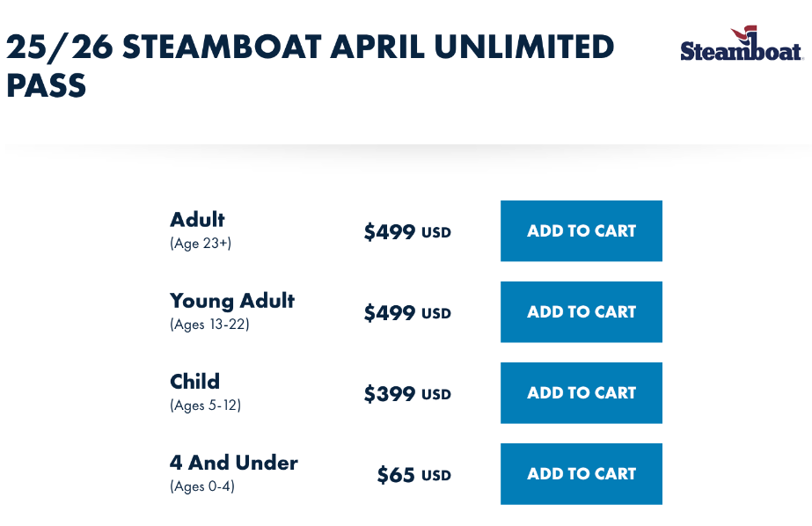The image size is (812, 526).
Task: Select the 4 And Under pass label
Action: (234, 463)
